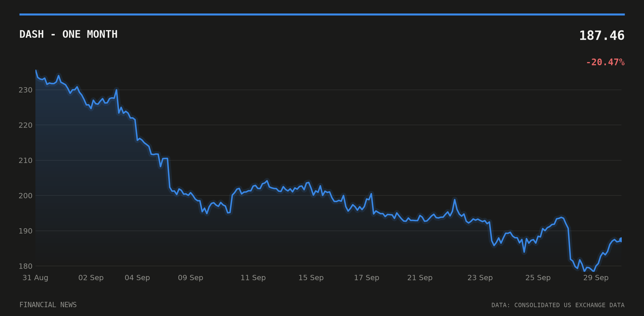
Task: Click the 04 Sep date label
Action: pyautogui.click(x=137, y=278)
